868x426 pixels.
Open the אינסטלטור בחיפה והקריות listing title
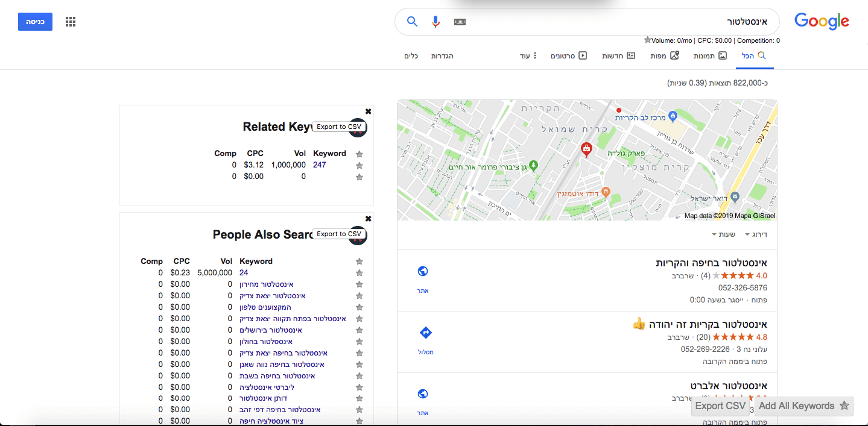712,263
